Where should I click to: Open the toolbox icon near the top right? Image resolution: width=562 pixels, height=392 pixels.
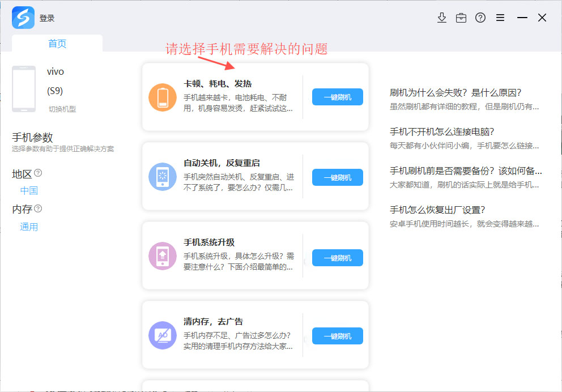point(461,18)
